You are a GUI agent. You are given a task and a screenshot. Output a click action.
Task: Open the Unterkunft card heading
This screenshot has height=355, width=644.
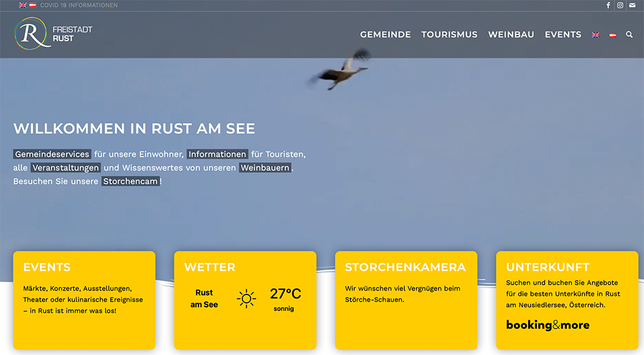pos(548,267)
